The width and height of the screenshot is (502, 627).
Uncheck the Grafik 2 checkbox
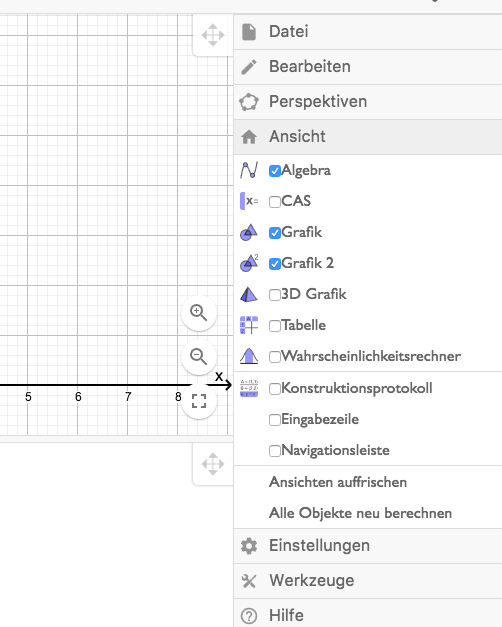coord(275,264)
